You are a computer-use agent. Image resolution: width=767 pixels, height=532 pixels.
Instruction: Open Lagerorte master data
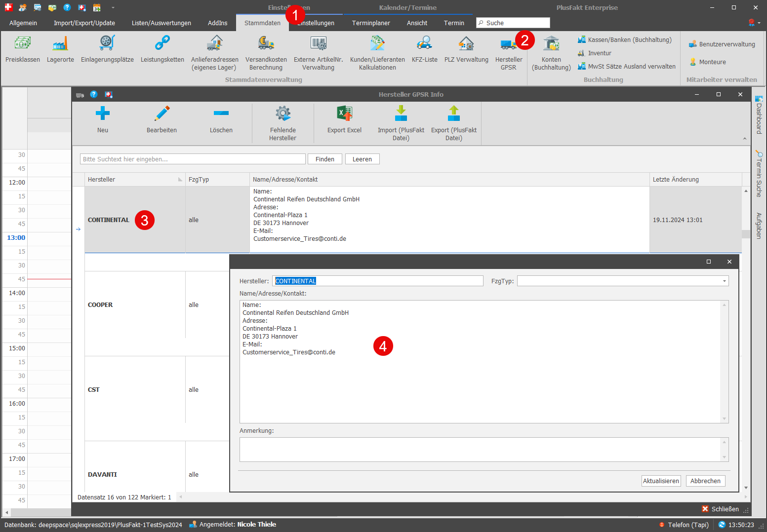60,49
